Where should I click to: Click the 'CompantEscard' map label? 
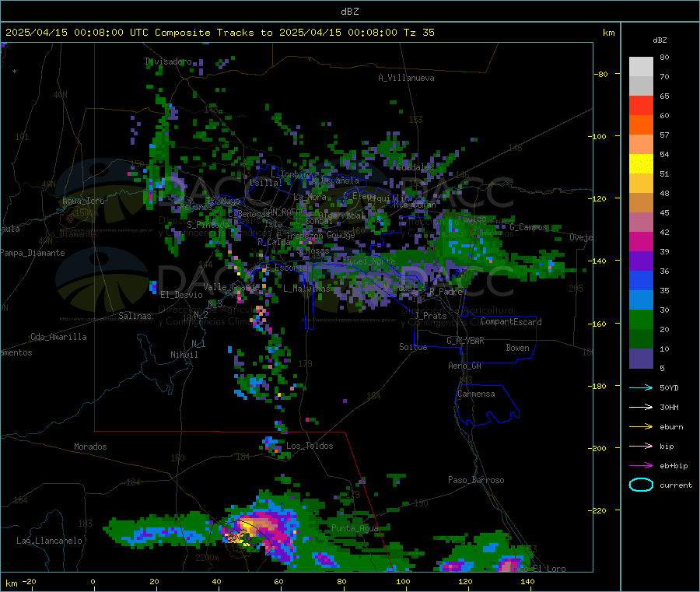point(511,322)
